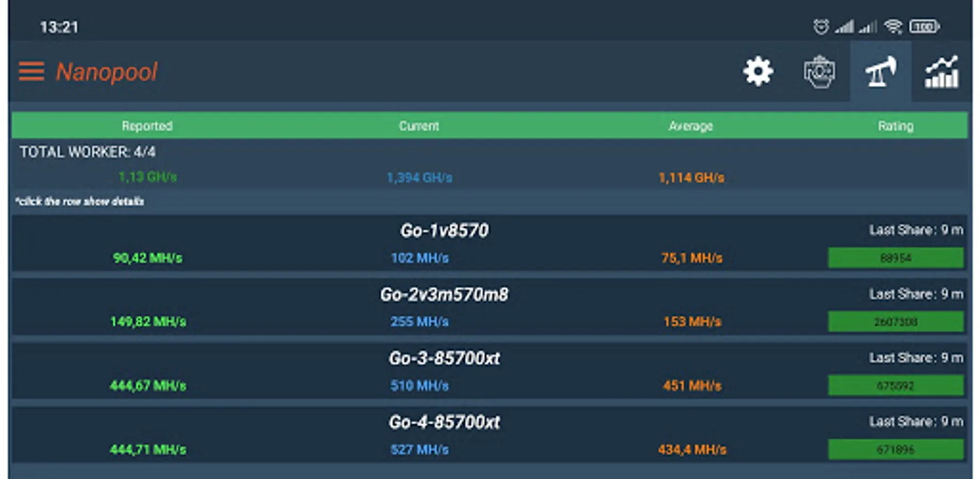The height and width of the screenshot is (479, 980).
Task: Click Last Share label for Go-3-85700xt
Action: coord(916,358)
